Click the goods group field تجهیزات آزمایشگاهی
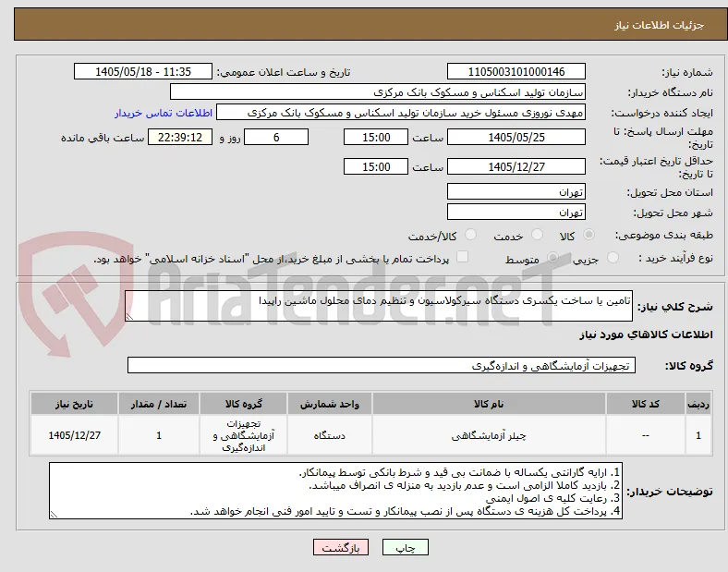The width and height of the screenshot is (728, 572). [x=382, y=365]
